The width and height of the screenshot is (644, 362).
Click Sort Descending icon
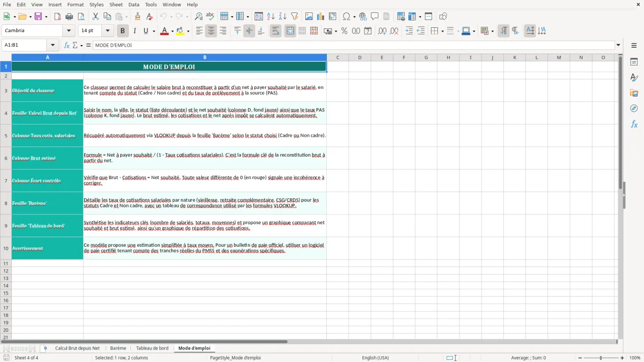(283, 17)
